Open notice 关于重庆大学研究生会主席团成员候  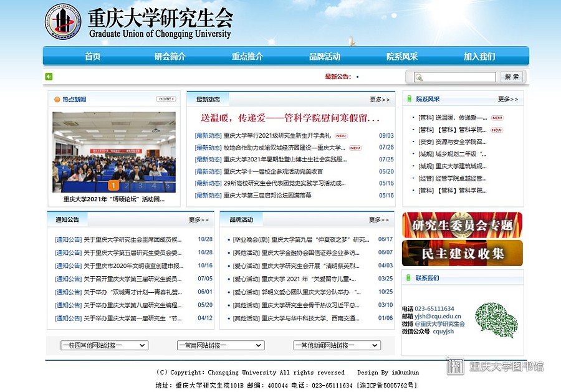pos(133,240)
